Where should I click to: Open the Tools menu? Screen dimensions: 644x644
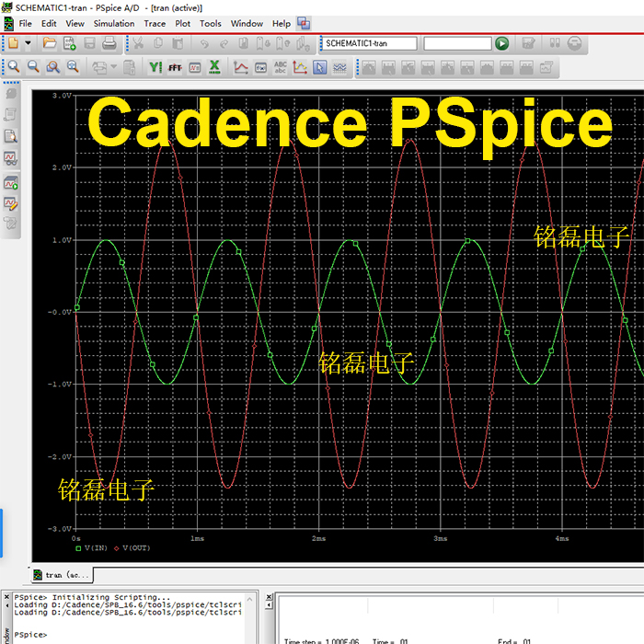(211, 24)
